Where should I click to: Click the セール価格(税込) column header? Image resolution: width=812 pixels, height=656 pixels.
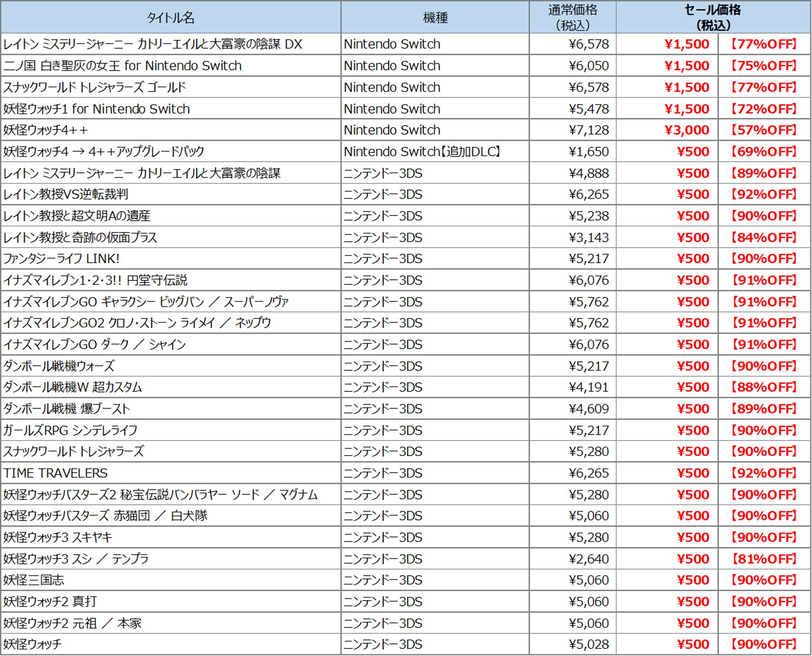(713, 18)
